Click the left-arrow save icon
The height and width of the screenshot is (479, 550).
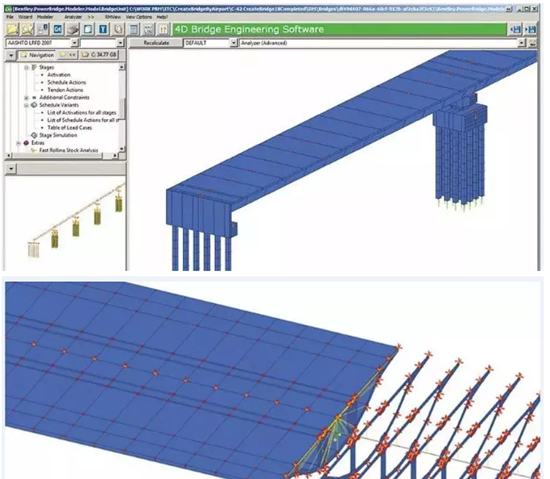[x=515, y=29]
